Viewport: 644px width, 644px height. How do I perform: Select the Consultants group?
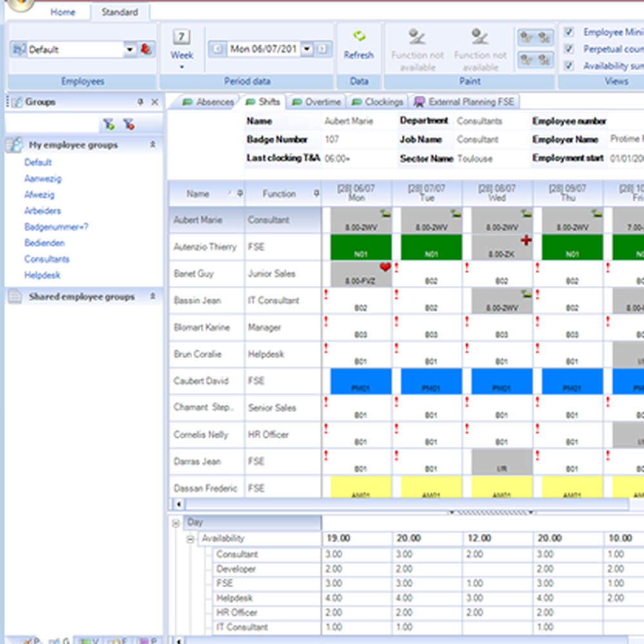point(47,259)
